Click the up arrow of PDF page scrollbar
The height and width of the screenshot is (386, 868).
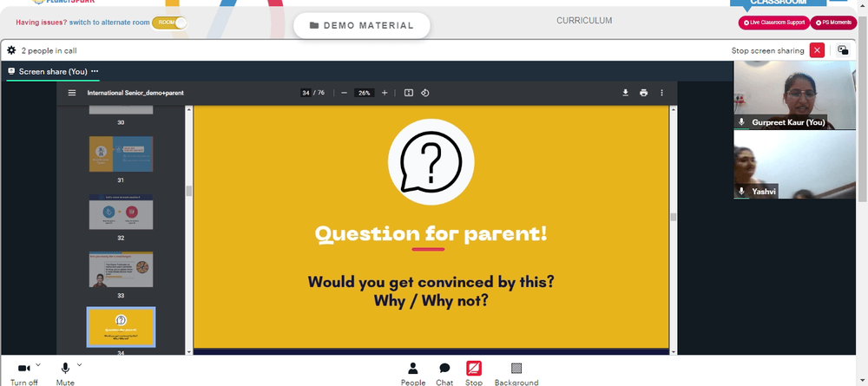(x=674, y=109)
